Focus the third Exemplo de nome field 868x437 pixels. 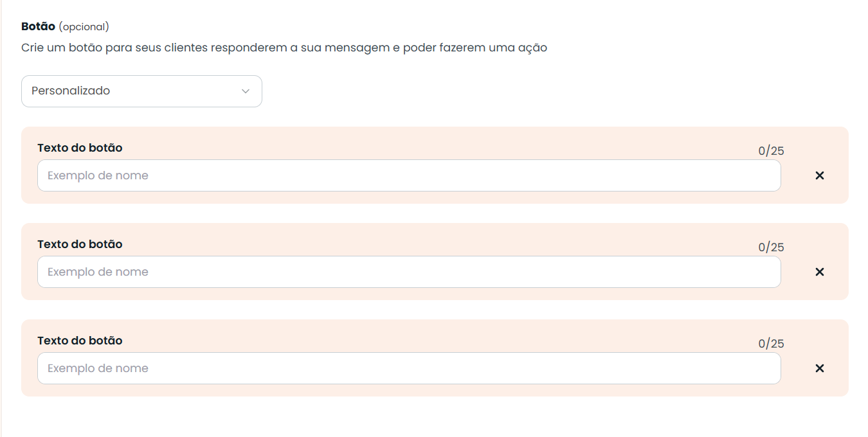409,368
